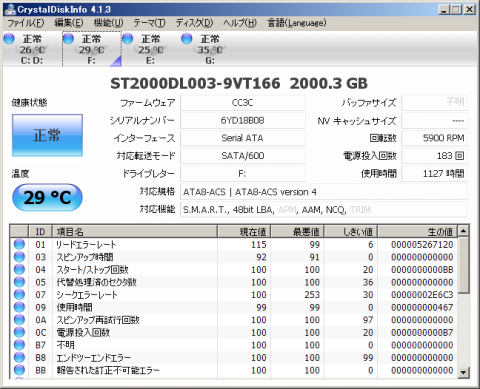The height and width of the screenshot is (389, 480).
Task: Open the ヘルプ(H) menu
Action: (240, 23)
